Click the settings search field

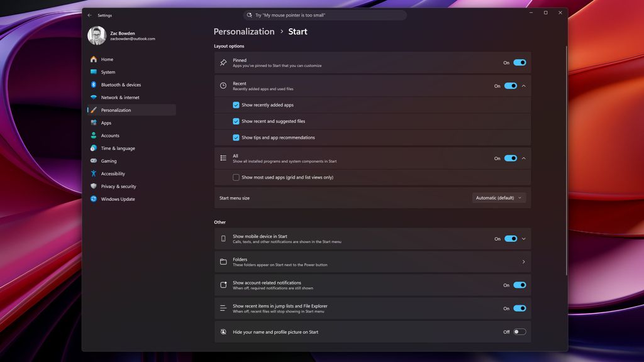(325, 15)
